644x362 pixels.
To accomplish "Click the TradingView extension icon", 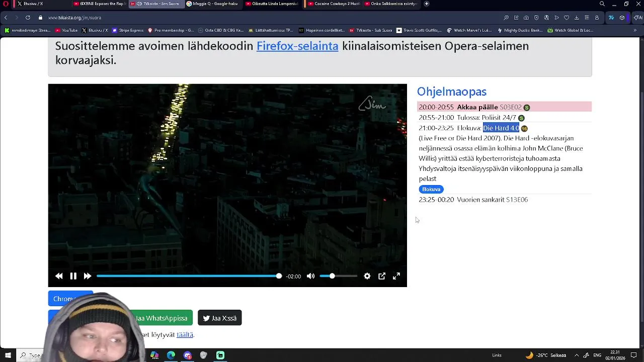I will point(611,18).
